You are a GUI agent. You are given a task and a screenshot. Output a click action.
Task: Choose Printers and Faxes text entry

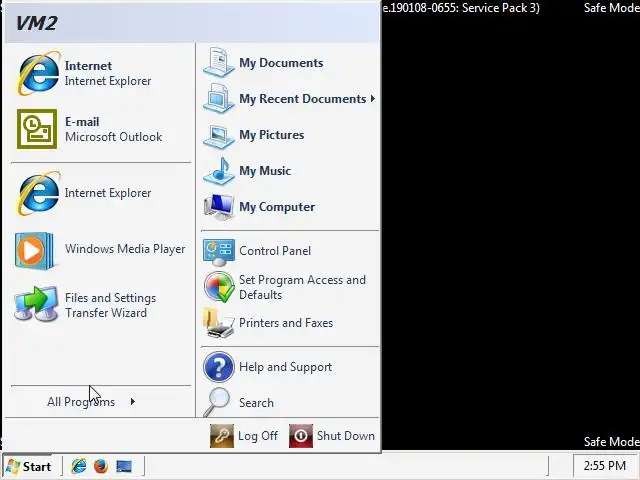(x=286, y=323)
